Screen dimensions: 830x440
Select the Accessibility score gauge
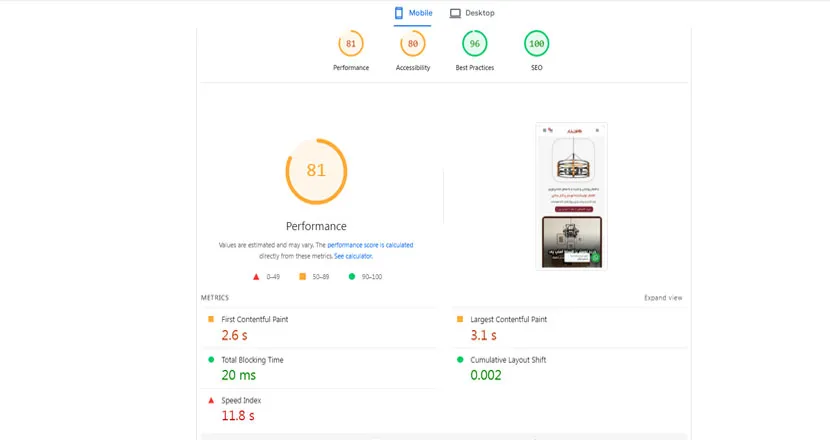tap(413, 44)
